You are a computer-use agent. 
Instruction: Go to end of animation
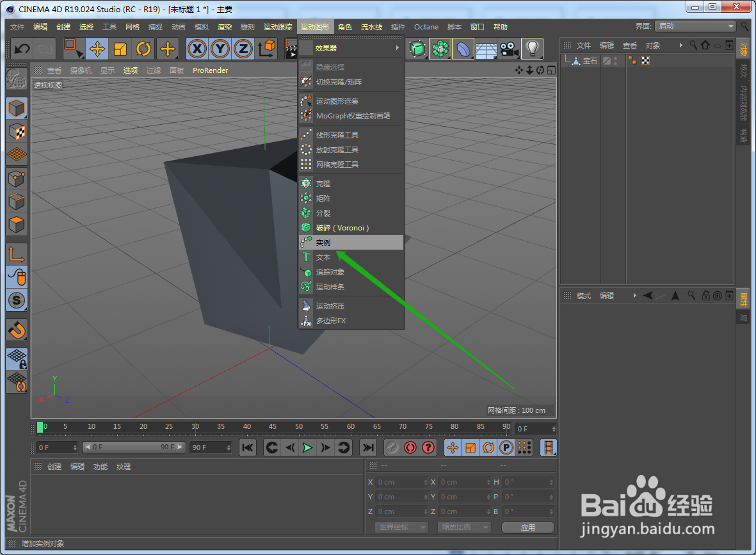[368, 448]
